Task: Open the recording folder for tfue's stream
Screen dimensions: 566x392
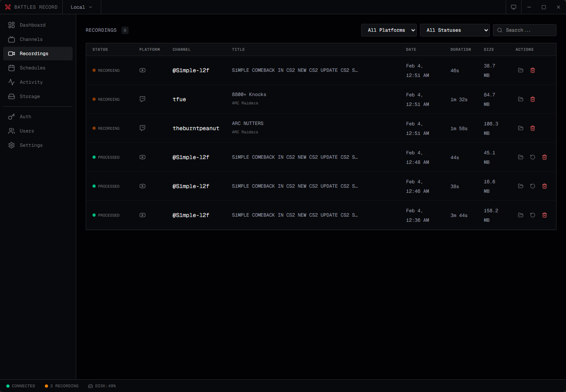Action: point(520,99)
